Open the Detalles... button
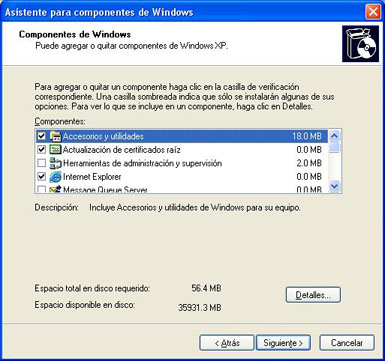The image size is (385, 361). point(313,295)
